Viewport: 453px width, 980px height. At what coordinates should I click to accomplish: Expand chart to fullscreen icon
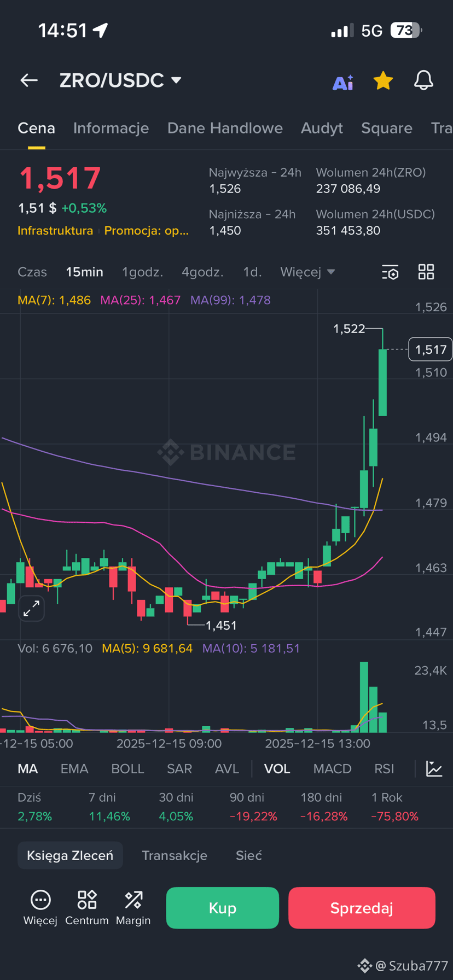click(x=31, y=608)
